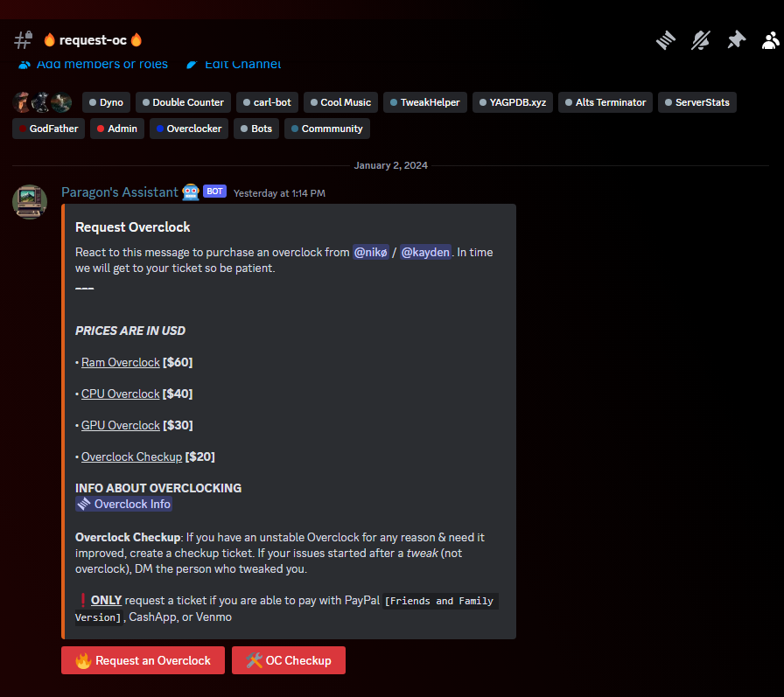Click the GPU Overclock text
Image resolution: width=784 pixels, height=697 pixels.
121,426
